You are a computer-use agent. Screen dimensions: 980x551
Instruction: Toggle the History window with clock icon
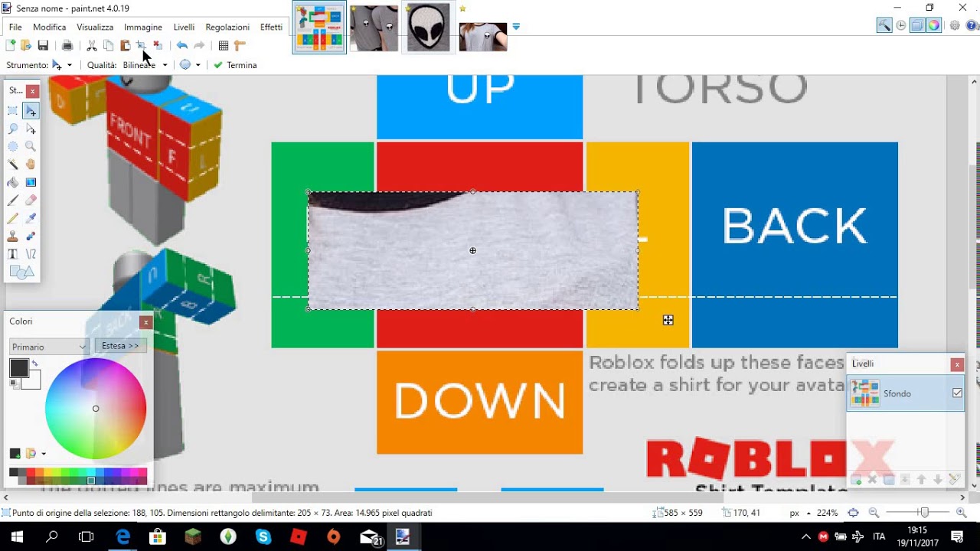tap(901, 25)
